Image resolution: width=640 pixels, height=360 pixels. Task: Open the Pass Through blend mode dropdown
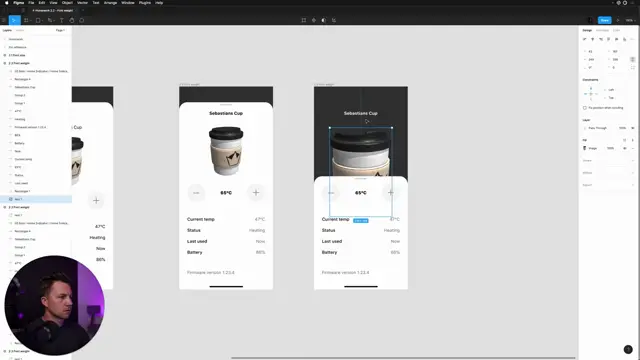tap(598, 128)
